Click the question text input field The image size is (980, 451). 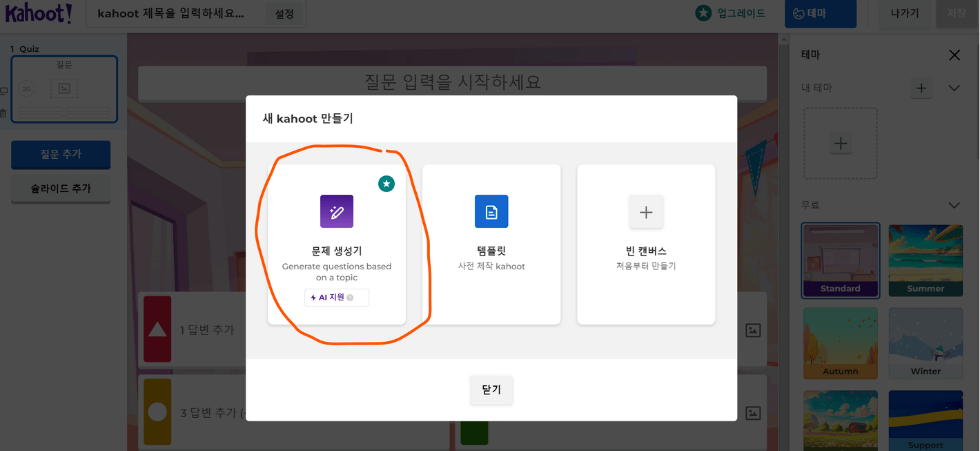point(452,83)
